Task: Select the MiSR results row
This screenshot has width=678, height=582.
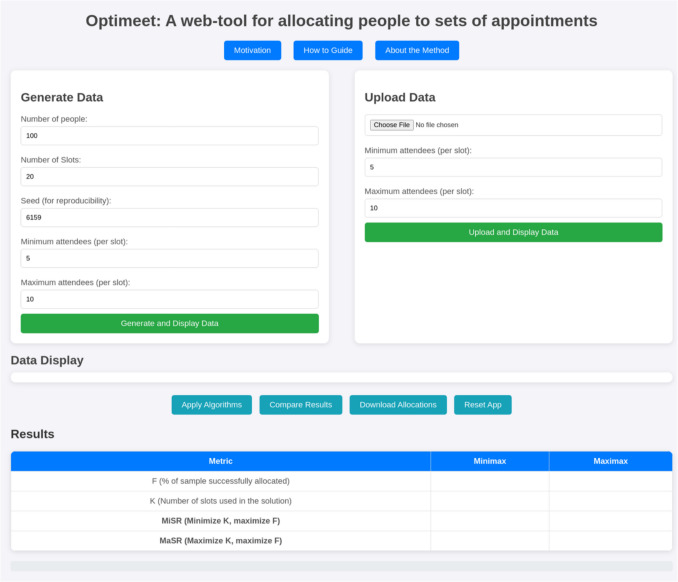Action: [x=221, y=521]
